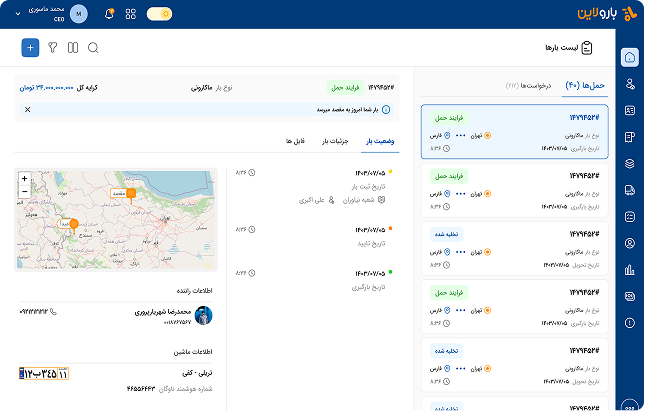Click the orange timeline marker for تاریخ تایید
This screenshot has height=411, width=645.
390,228
